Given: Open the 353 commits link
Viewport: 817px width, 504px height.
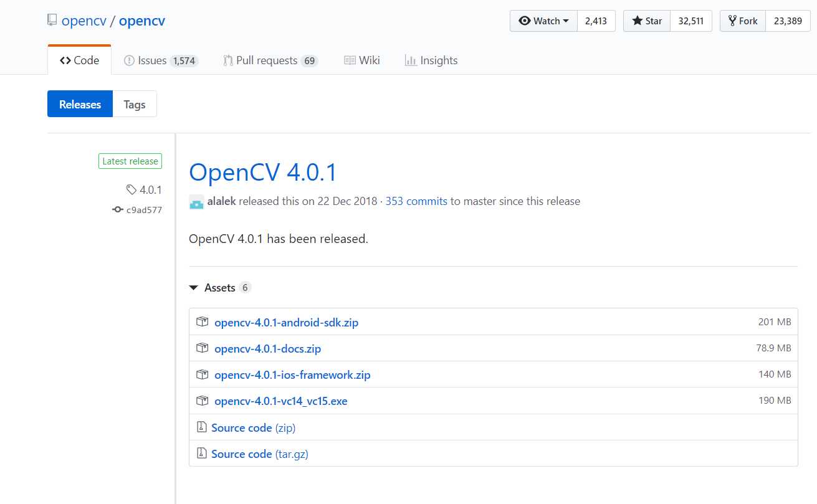Looking at the screenshot, I should (416, 201).
